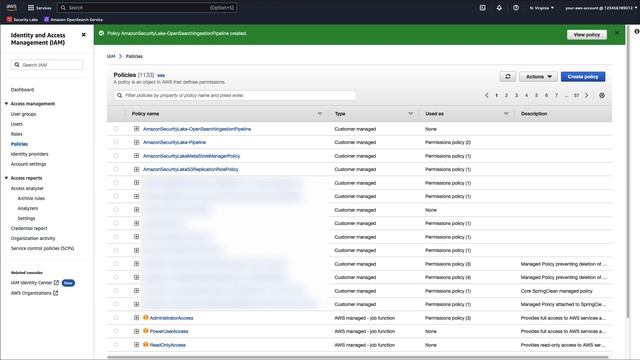Image resolution: width=640 pixels, height=360 pixels.
Task: Click IAM breadcrumb link
Action: click(111, 56)
